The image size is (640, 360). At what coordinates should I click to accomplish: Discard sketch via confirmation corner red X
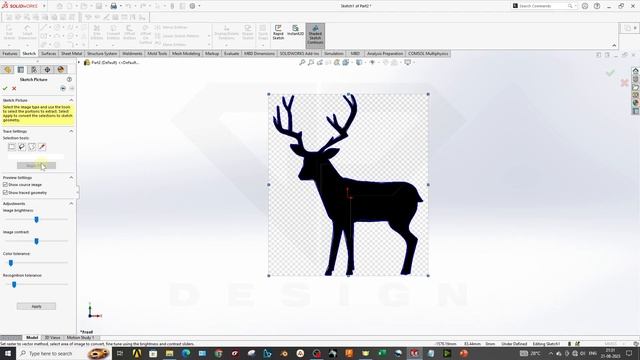[x=624, y=83]
